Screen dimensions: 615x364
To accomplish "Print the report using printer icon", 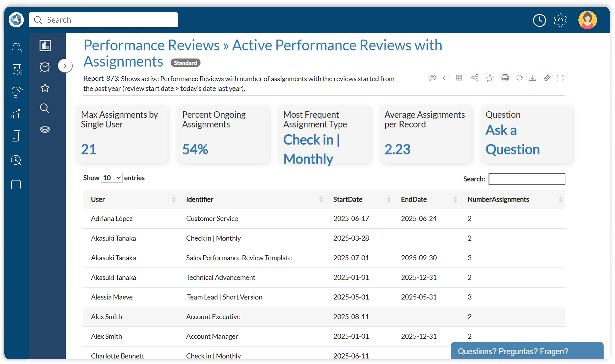I will 505,78.
